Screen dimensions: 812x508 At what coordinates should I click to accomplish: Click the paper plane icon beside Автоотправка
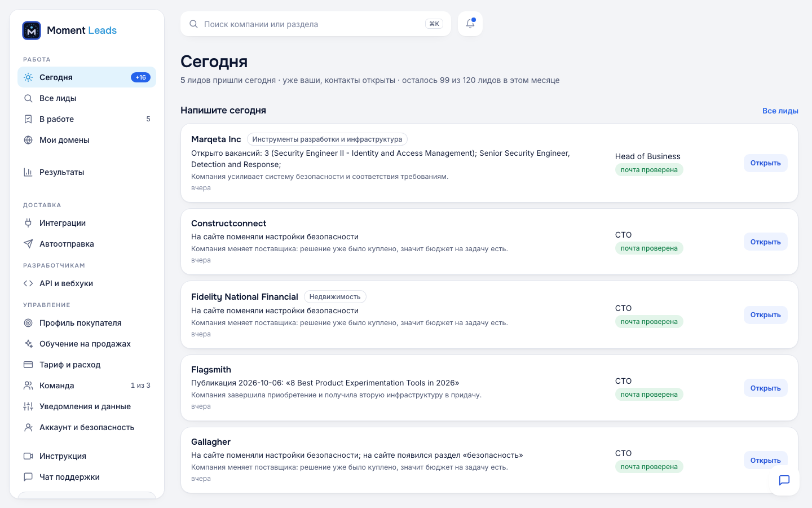tap(28, 244)
